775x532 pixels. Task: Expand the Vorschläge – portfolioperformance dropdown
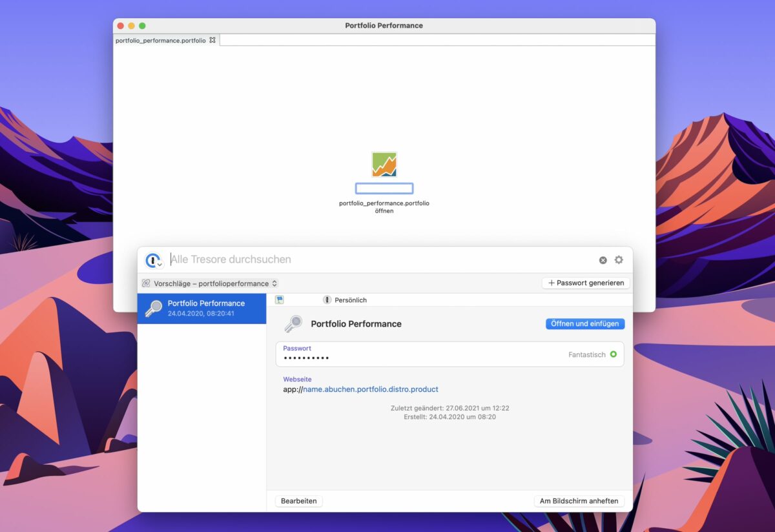click(x=211, y=283)
